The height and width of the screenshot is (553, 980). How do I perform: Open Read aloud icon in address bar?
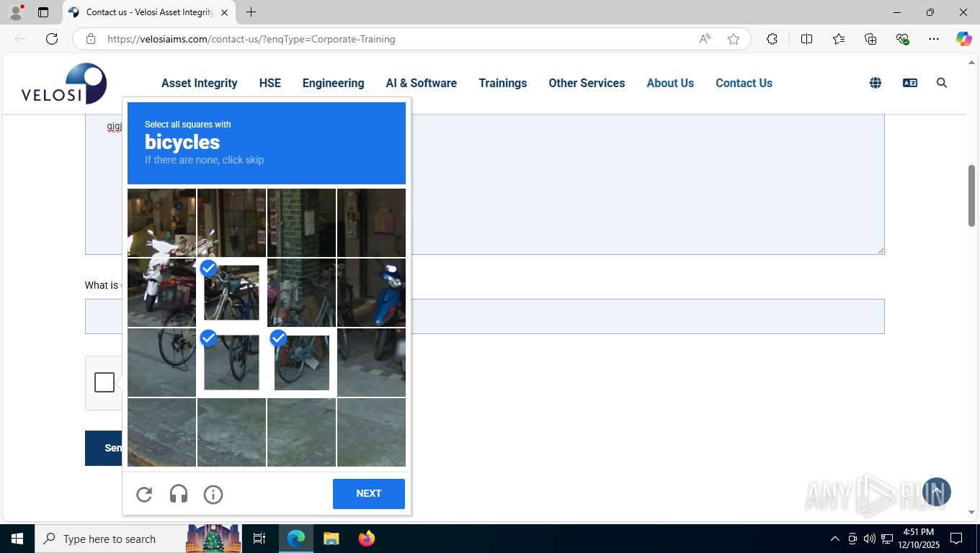coord(705,39)
